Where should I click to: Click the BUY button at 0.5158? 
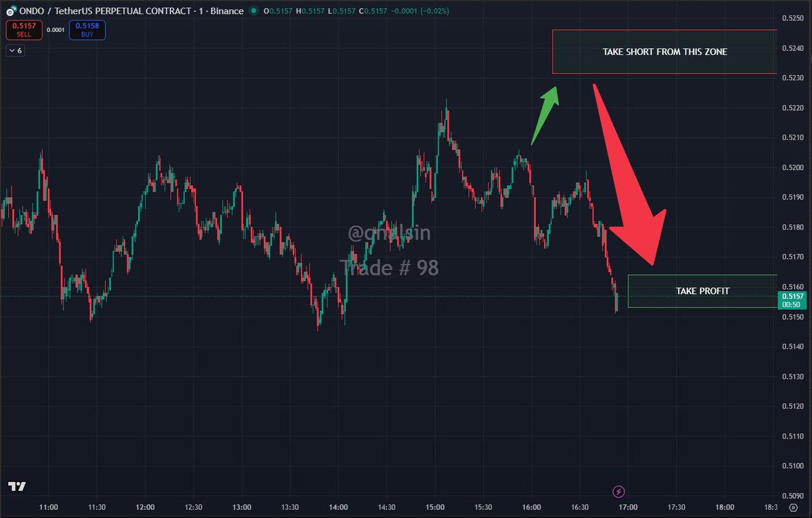pyautogui.click(x=87, y=30)
